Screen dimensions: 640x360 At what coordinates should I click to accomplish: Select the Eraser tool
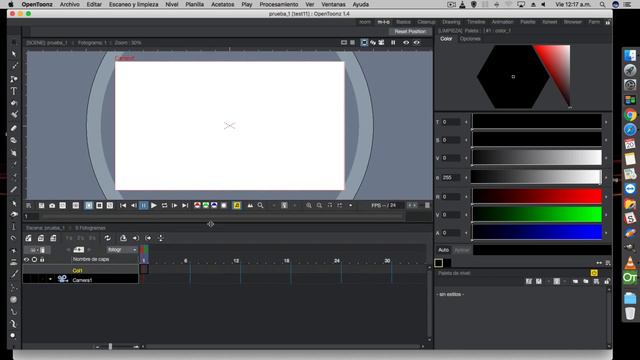click(14, 128)
